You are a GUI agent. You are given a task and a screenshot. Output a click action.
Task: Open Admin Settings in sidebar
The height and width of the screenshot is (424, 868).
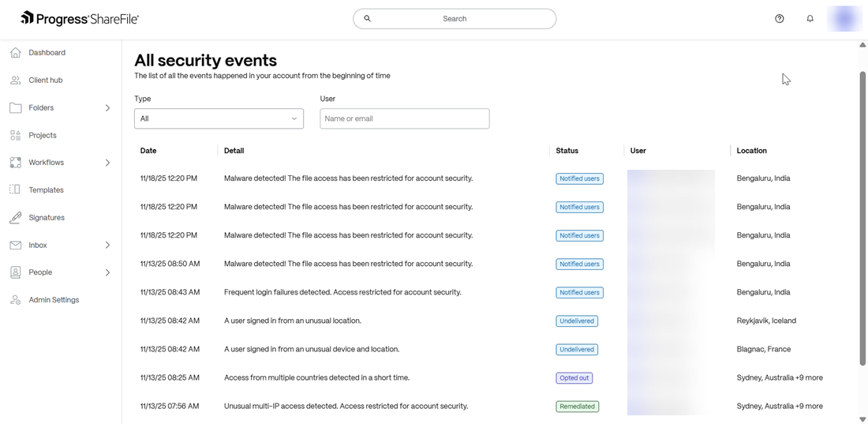[54, 300]
